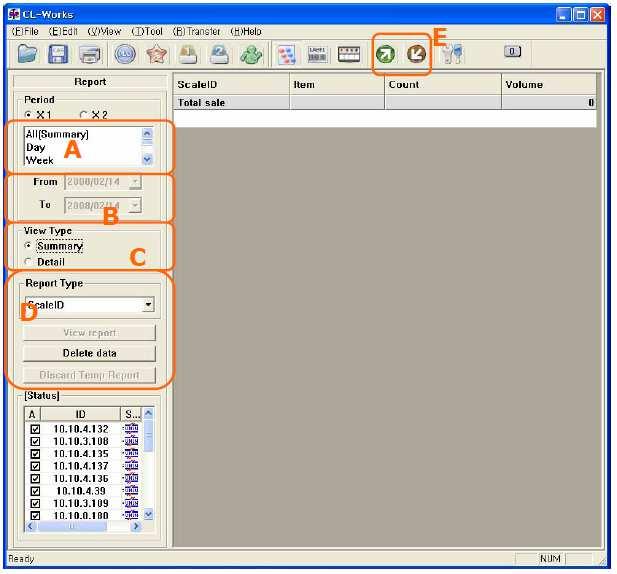Click status icon for scale 10.10.4.136
617x574 pixels.
point(131,478)
